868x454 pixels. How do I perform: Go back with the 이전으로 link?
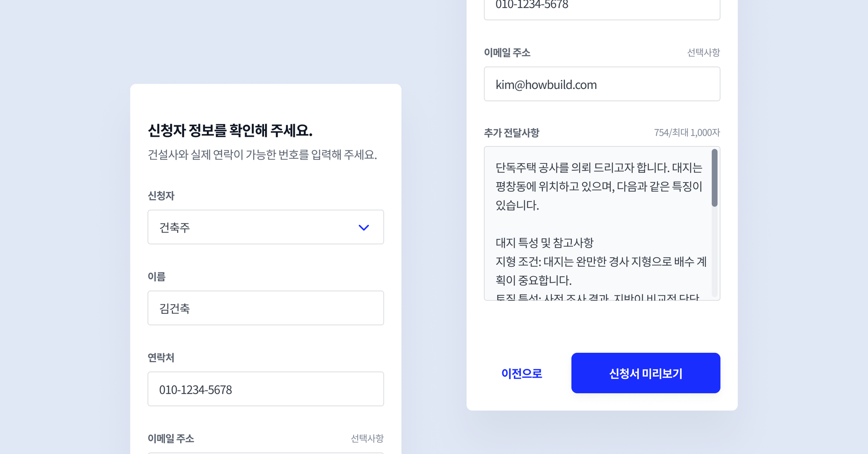point(522,373)
